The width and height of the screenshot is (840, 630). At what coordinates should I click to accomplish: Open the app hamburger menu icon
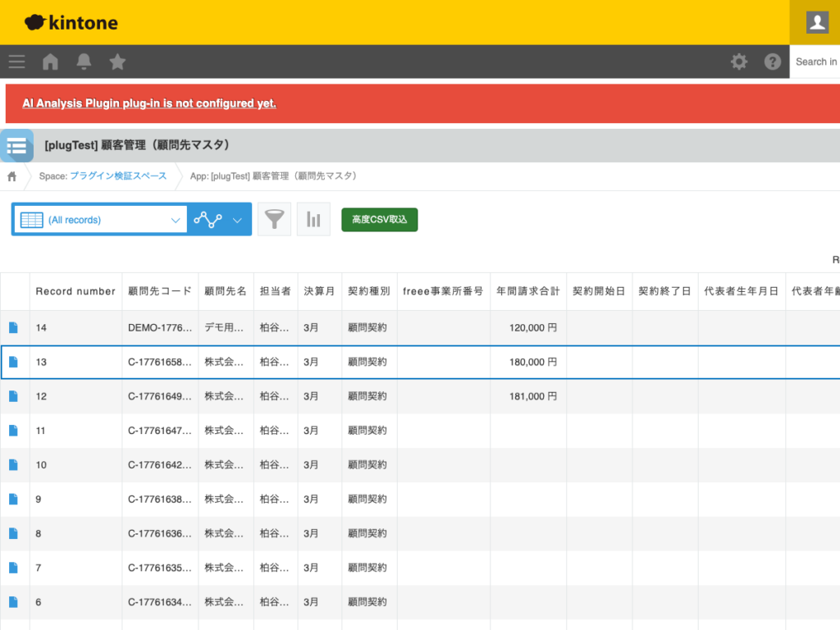[16, 62]
